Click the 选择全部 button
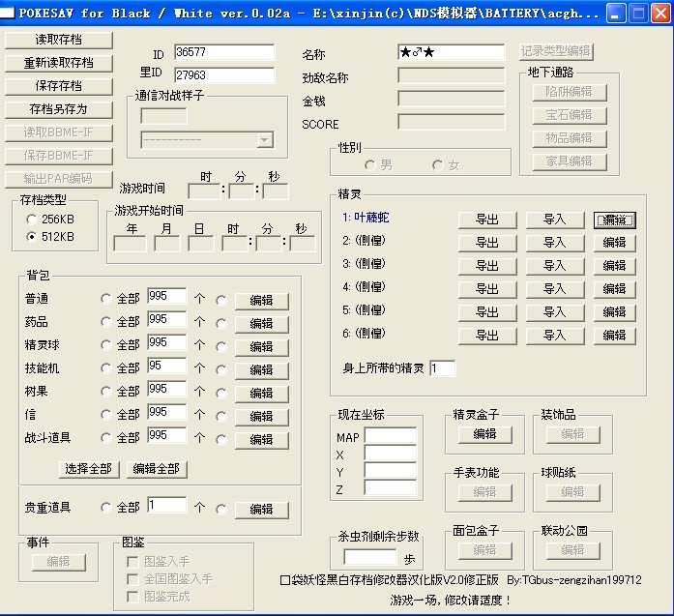The width and height of the screenshot is (674, 616). point(89,469)
